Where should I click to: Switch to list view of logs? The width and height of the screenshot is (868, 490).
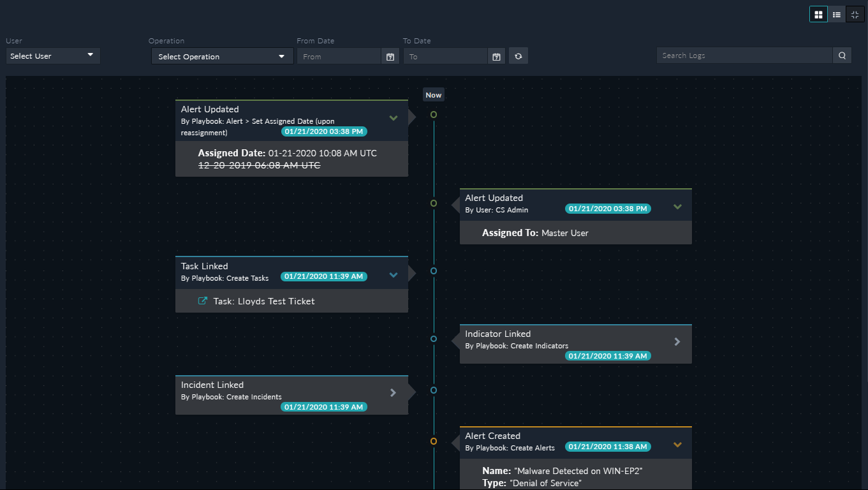tap(836, 13)
